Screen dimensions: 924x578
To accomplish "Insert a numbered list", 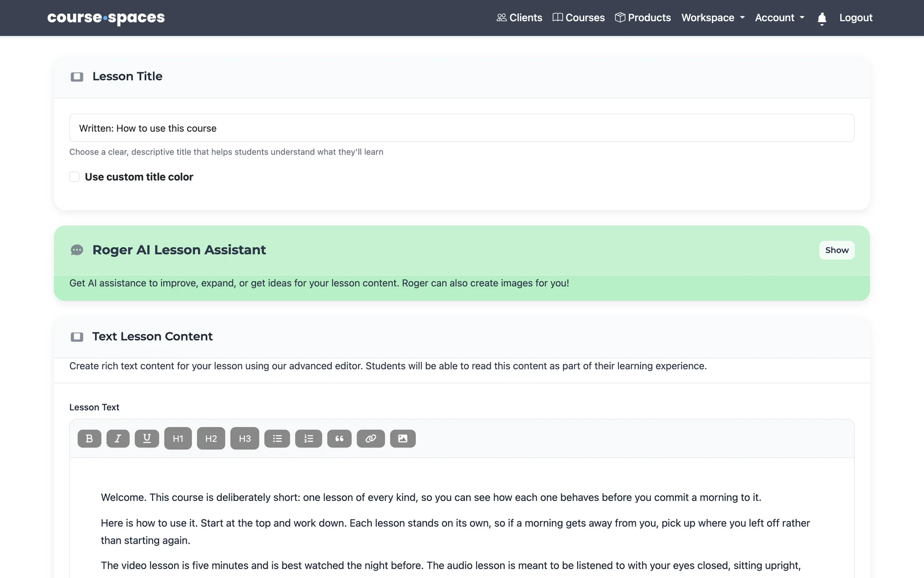I will pyautogui.click(x=308, y=438).
